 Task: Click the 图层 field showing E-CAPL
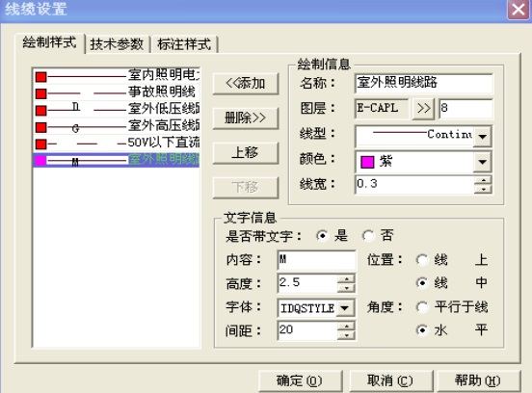382,109
